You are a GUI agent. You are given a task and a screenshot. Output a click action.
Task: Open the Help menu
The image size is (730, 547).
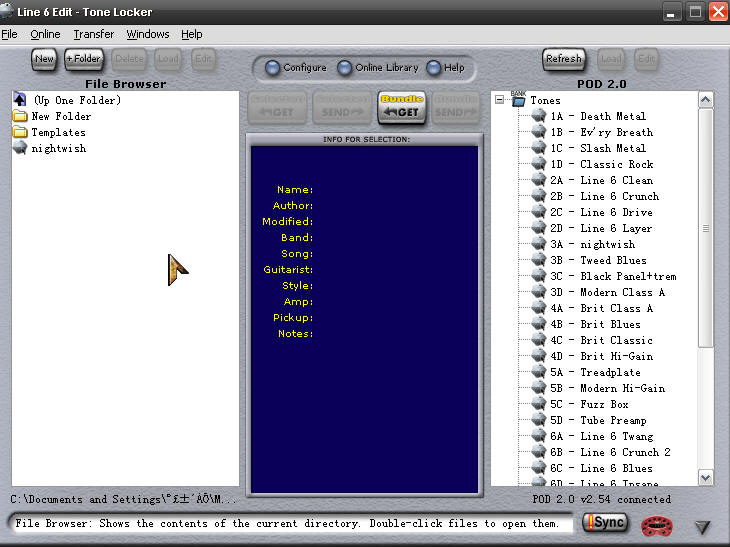pyautogui.click(x=191, y=34)
